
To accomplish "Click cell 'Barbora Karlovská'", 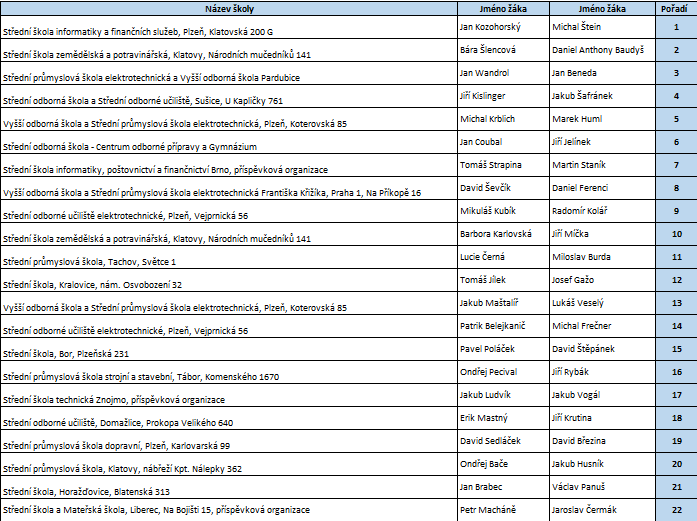I will (x=504, y=234).
